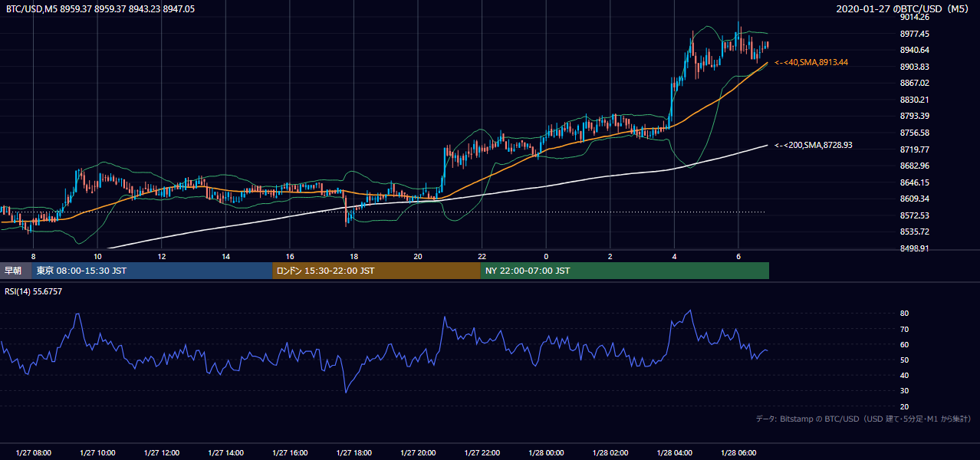Click the 1/28 06:00 time axis label
The width and height of the screenshot is (980, 460).
[x=738, y=453]
